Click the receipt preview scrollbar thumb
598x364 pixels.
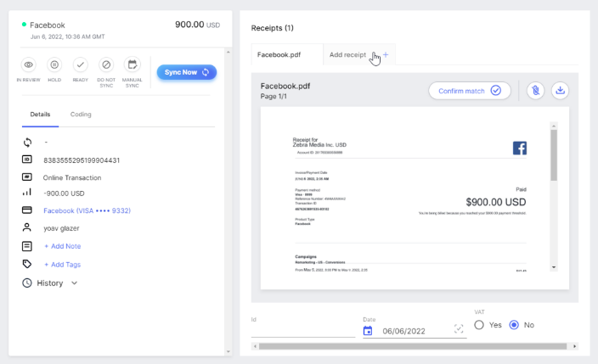(554, 155)
